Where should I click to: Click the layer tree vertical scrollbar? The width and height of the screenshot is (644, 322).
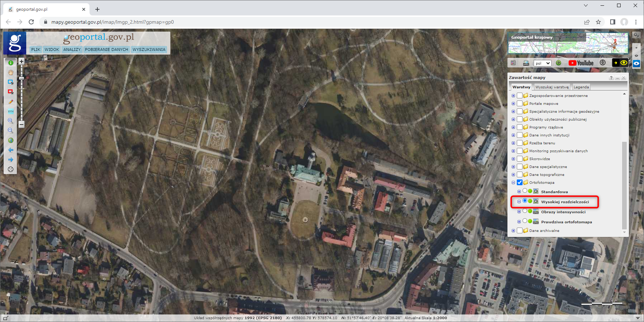tap(624, 185)
